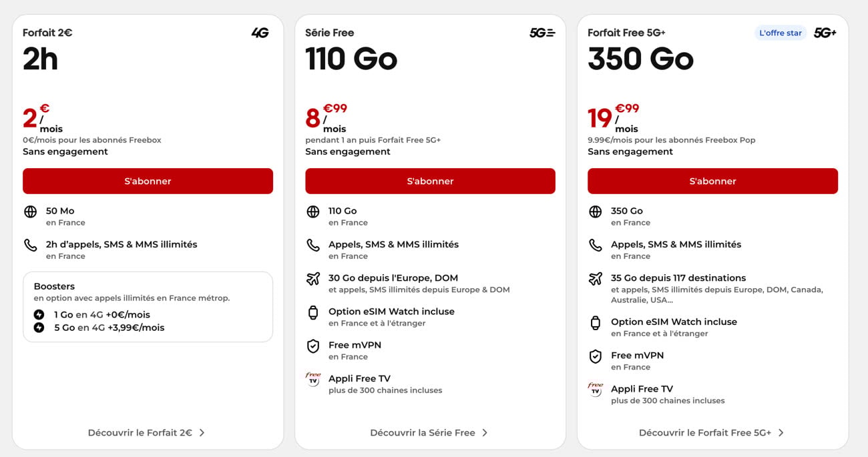Open the Découvrir la Série Free link
Screen dimensions: 868x457
coord(423,432)
